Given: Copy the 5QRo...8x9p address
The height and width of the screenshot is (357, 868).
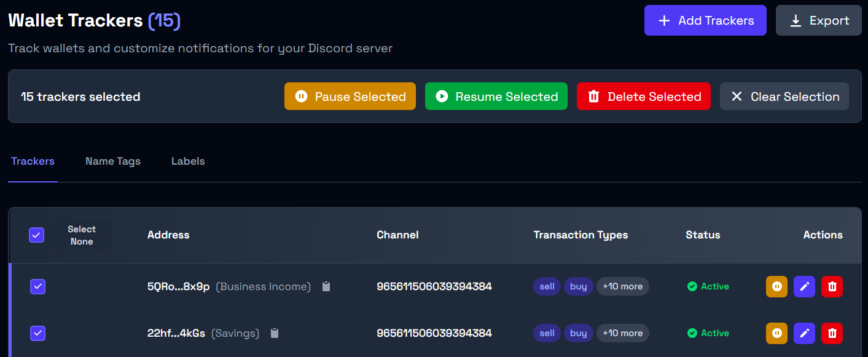Looking at the screenshot, I should coord(326,286).
